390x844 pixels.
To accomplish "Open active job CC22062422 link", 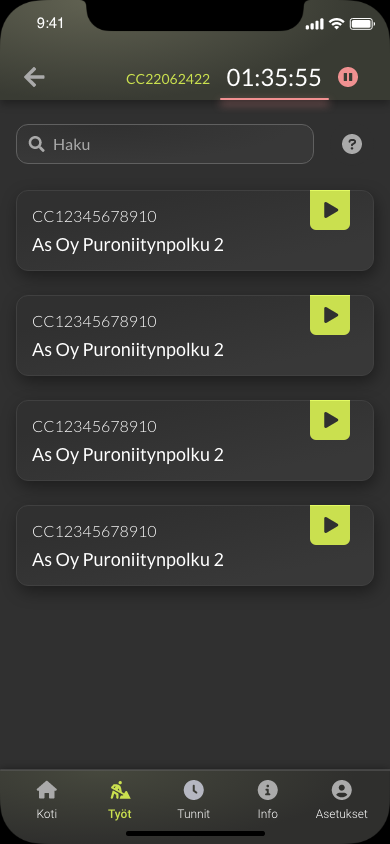I will 168,79.
